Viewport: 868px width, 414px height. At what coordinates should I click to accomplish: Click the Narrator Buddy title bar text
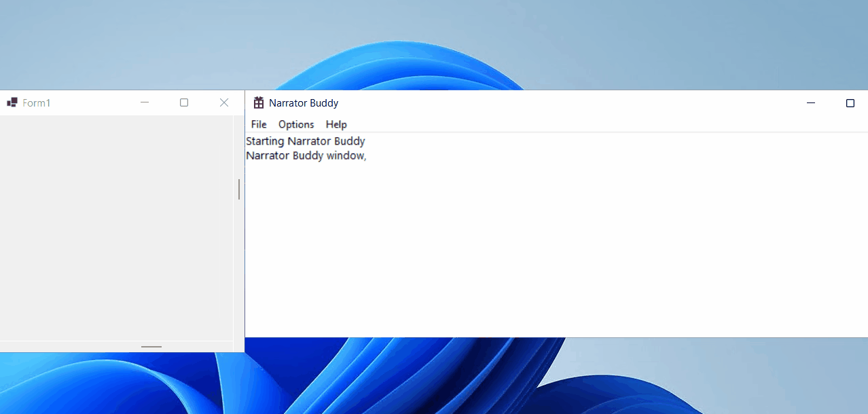tap(304, 102)
